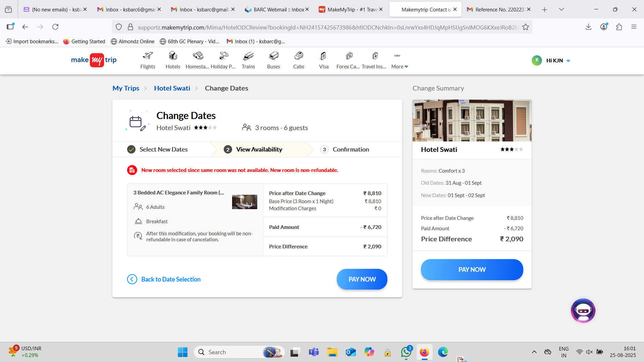The height and width of the screenshot is (362, 644).
Task: Open the chatbot assistant icon
Action: click(583, 311)
